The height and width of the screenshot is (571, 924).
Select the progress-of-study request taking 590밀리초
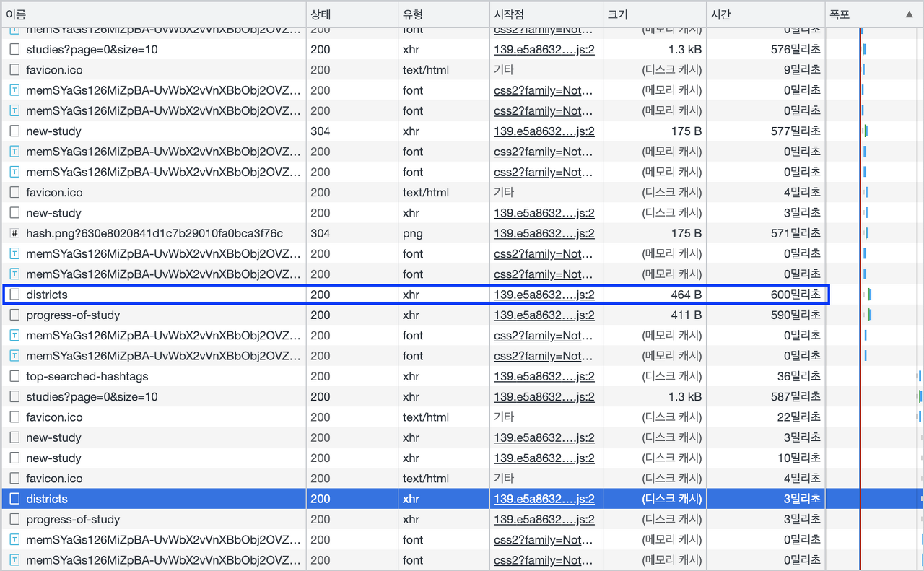(73, 315)
